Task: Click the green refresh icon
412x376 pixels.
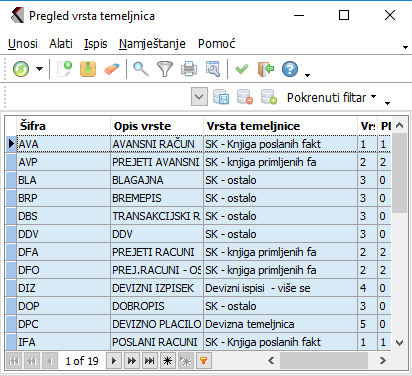Action: point(21,69)
